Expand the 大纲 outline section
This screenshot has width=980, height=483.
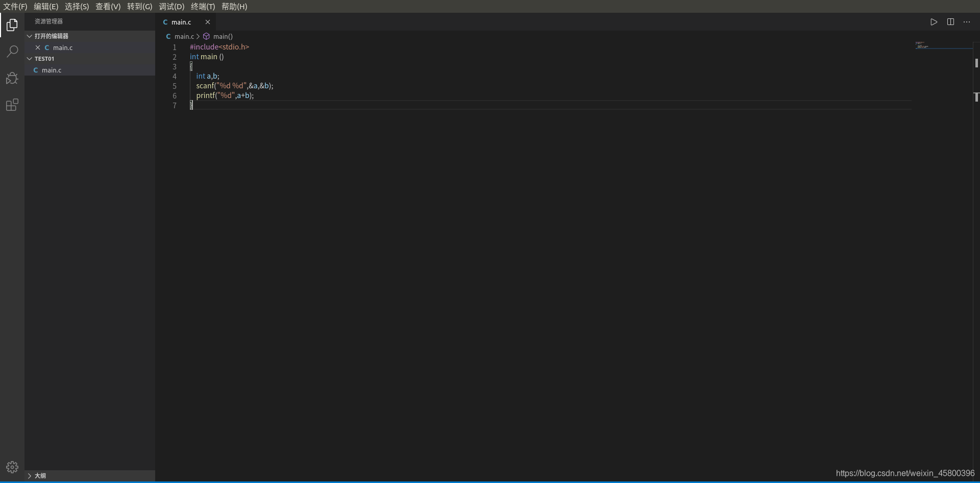coord(29,475)
